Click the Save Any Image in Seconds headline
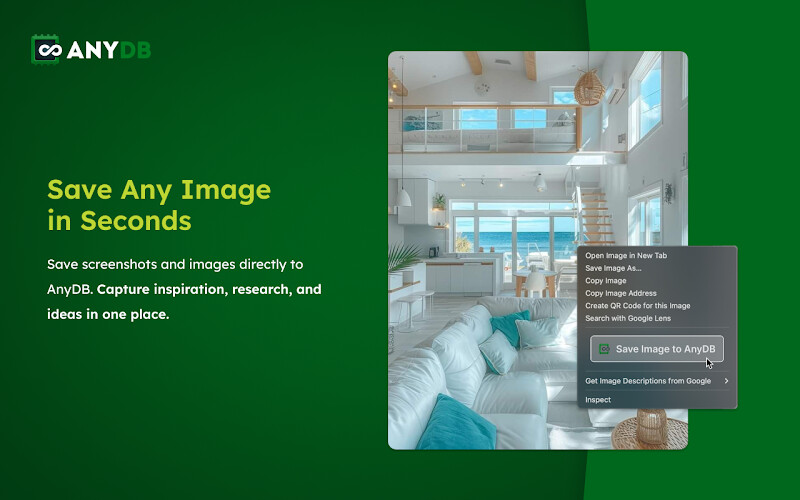 [x=159, y=204]
